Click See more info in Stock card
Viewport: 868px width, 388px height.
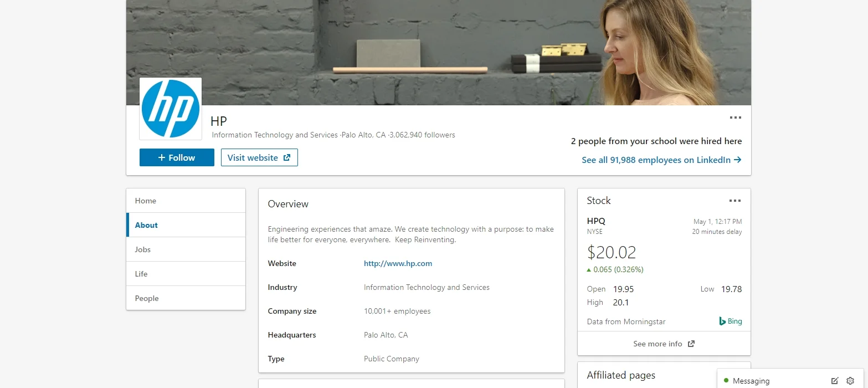pos(658,344)
